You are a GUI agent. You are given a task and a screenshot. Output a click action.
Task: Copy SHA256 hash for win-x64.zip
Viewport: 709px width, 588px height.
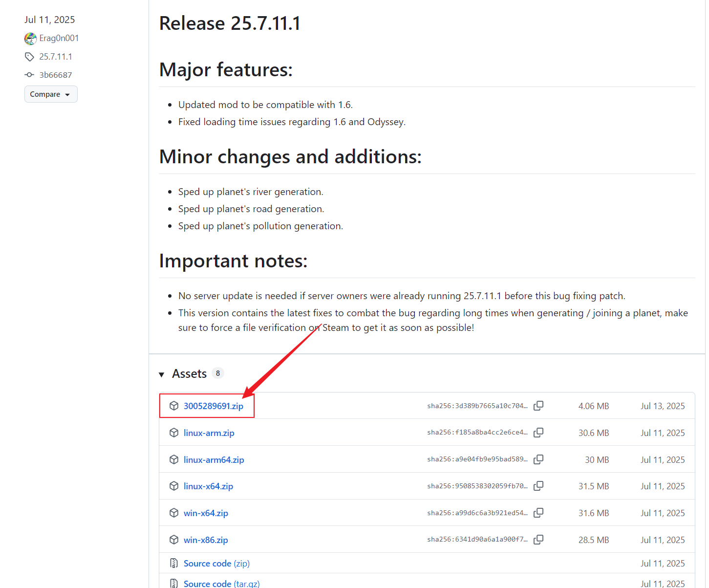[538, 513]
